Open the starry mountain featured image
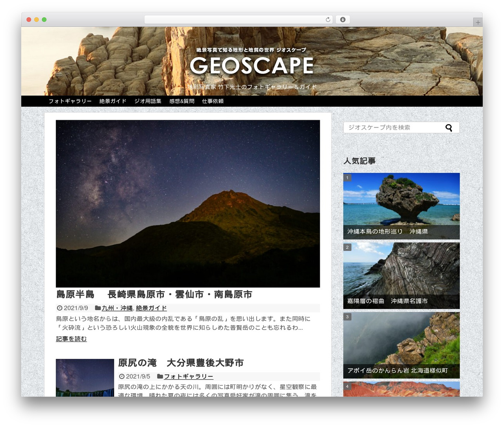This screenshot has width=504, height=427. 188,204
